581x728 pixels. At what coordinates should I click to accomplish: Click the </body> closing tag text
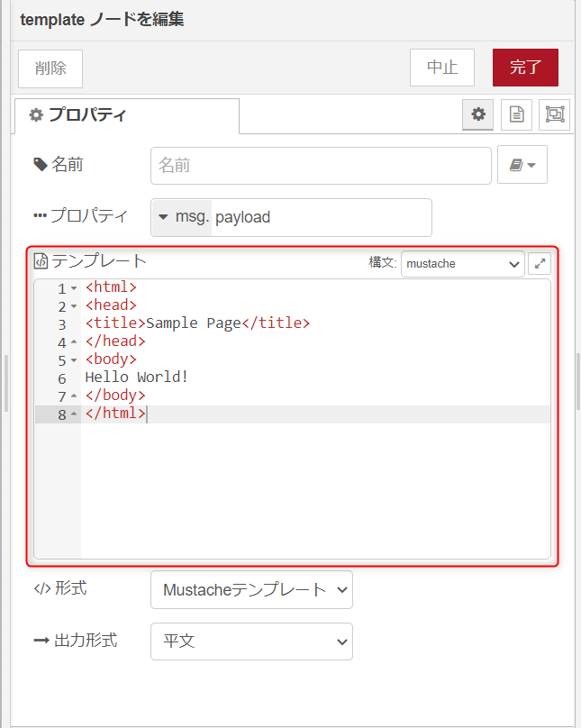point(115,396)
